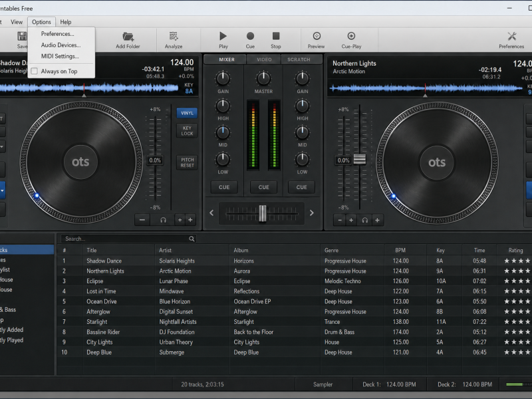This screenshot has width=532, height=399.
Task: Click the search magnifier icon
Action: pos(192,239)
